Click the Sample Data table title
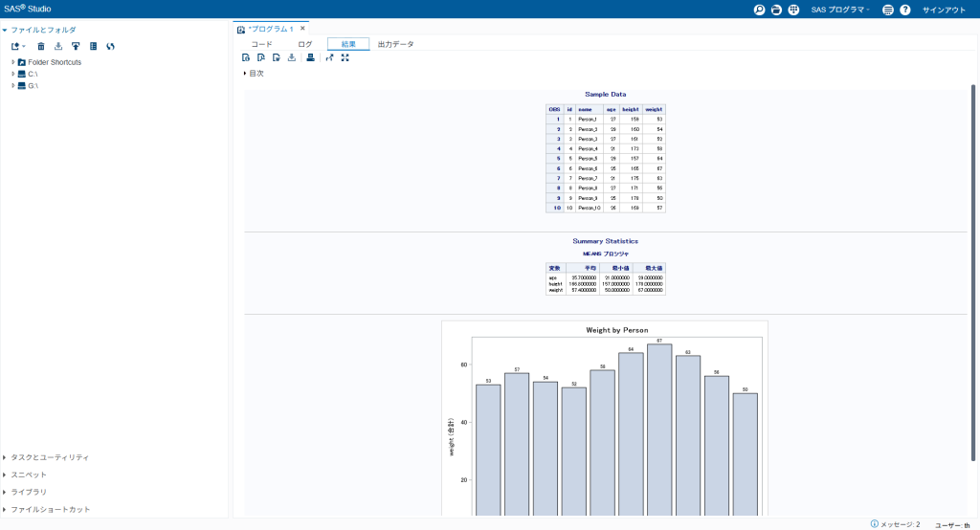The width and height of the screenshot is (980, 530). click(605, 95)
